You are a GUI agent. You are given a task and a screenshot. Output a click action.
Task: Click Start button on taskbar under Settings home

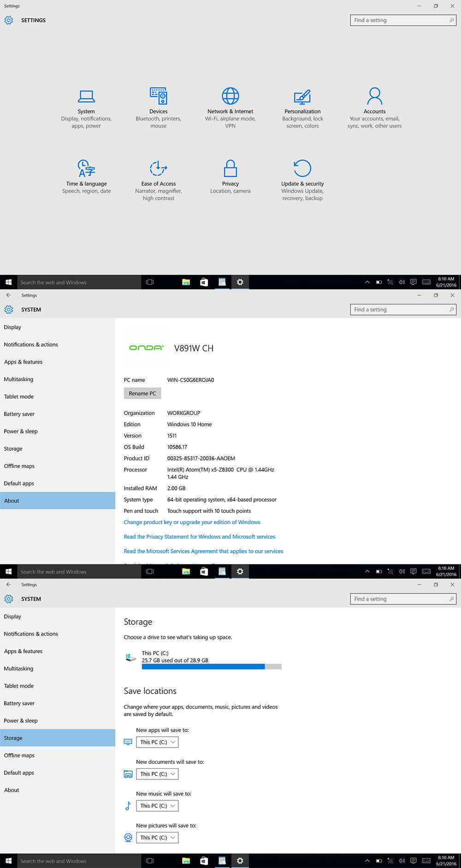pyautogui.click(x=8, y=282)
